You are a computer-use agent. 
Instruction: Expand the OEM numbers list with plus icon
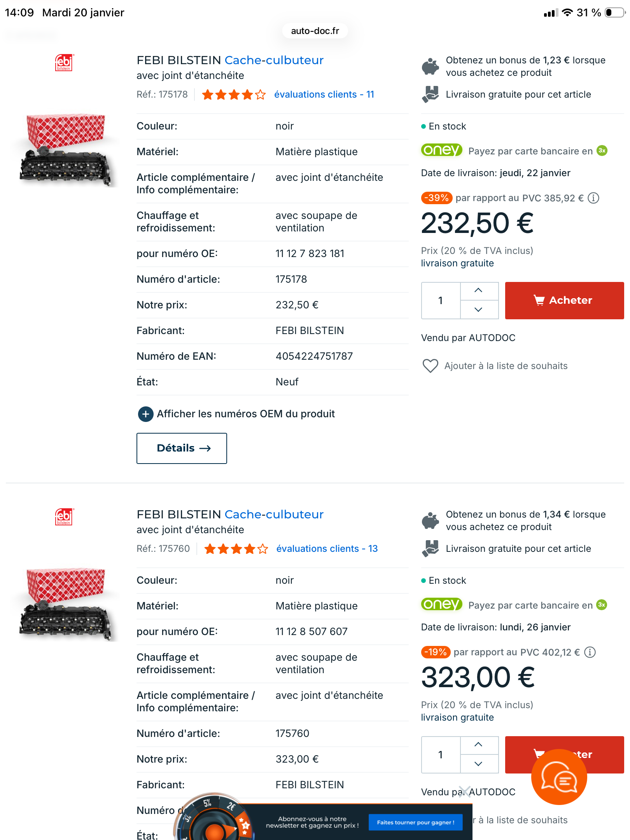[145, 414]
